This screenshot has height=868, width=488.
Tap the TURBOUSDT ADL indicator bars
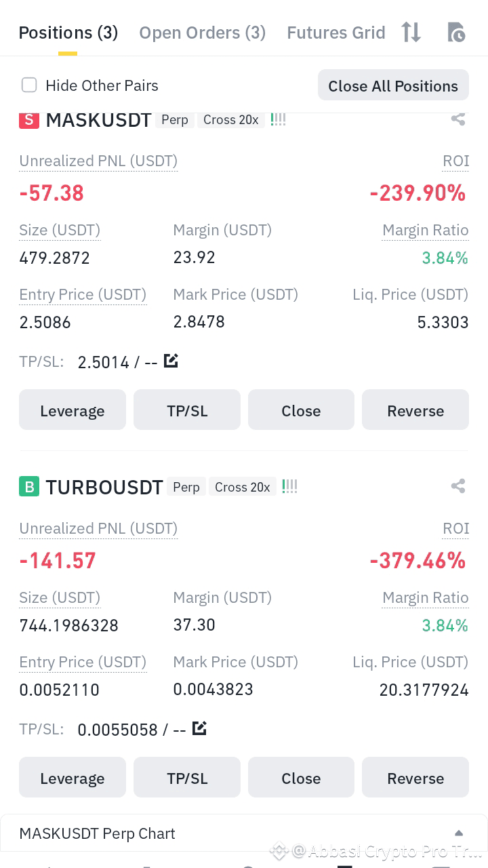[289, 486]
